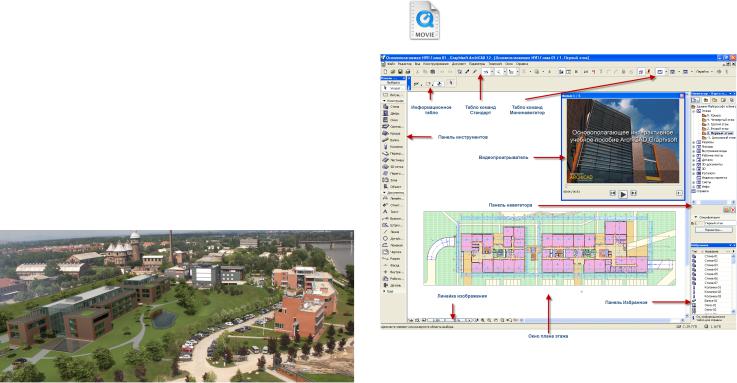This screenshot has width=737, height=383.
Task: Click the Save toolbar icon
Action: click(x=400, y=71)
